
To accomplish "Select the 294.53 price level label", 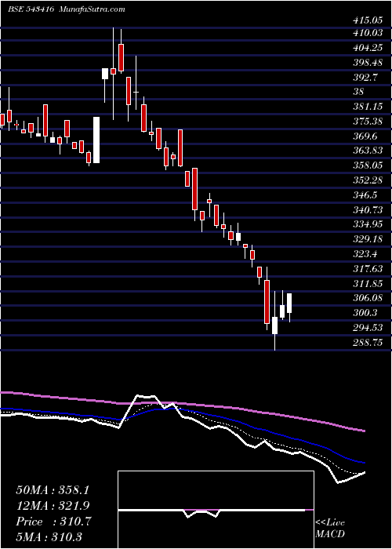I will (368, 327).
